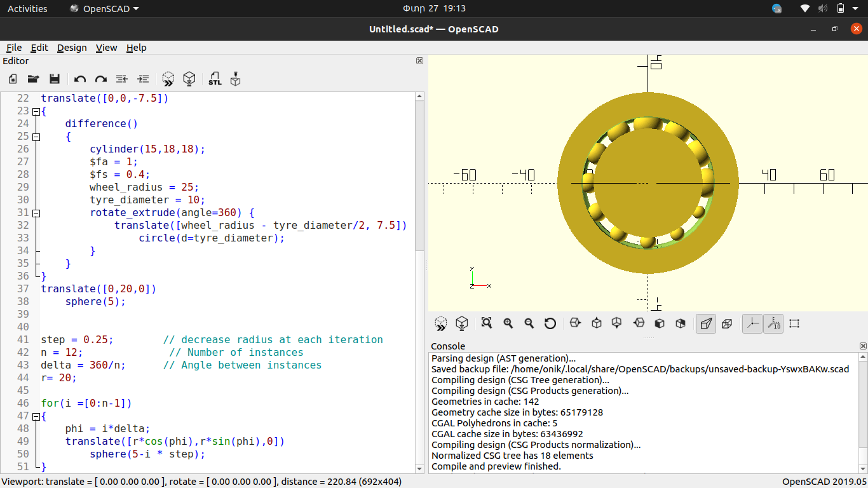Switch to Orthogonal projection

click(727, 323)
